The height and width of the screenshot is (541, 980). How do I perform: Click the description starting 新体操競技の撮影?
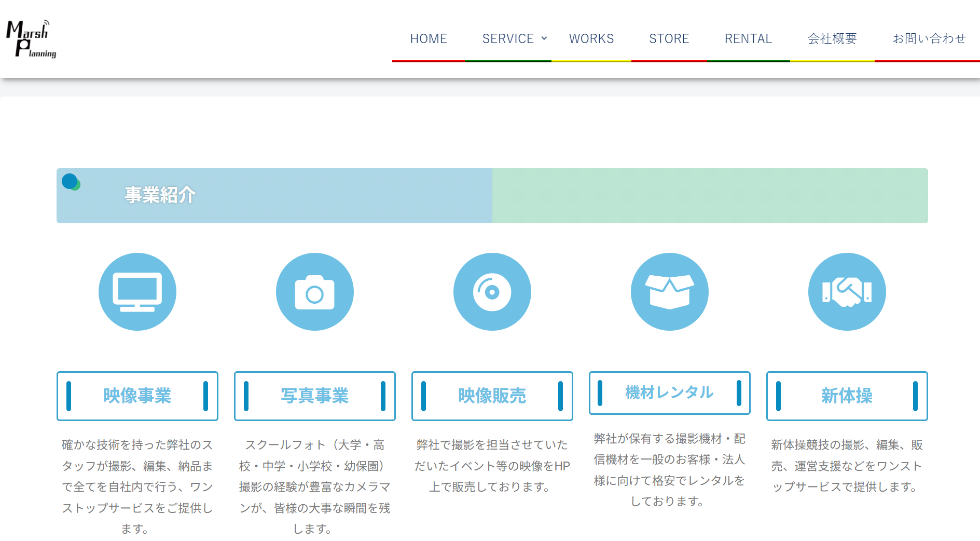coord(847,466)
